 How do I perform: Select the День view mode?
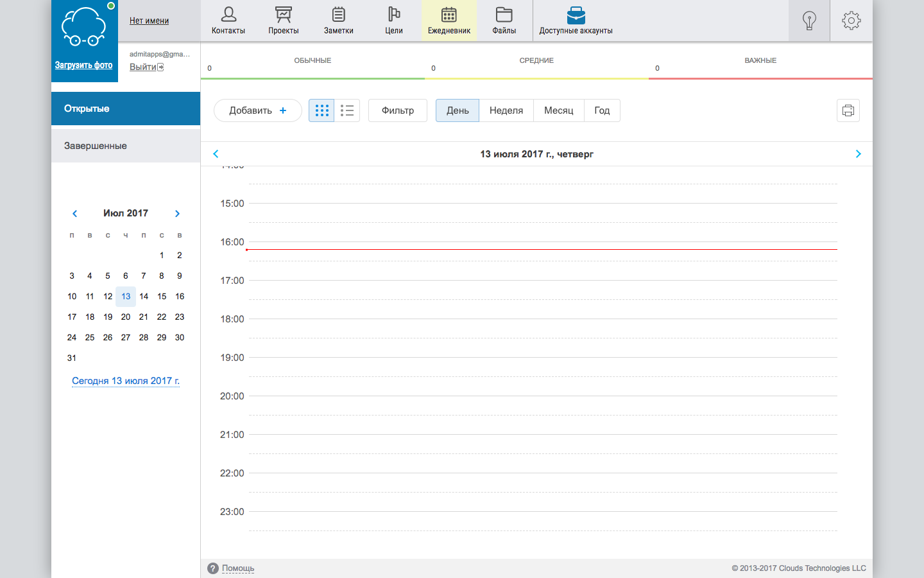tap(457, 110)
